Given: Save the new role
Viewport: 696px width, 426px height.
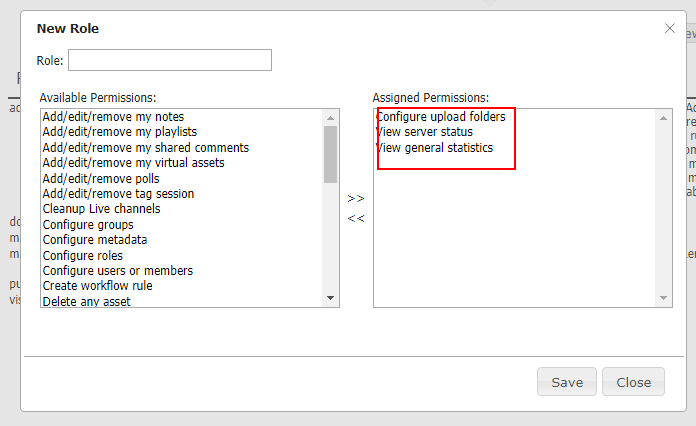Looking at the screenshot, I should [567, 382].
